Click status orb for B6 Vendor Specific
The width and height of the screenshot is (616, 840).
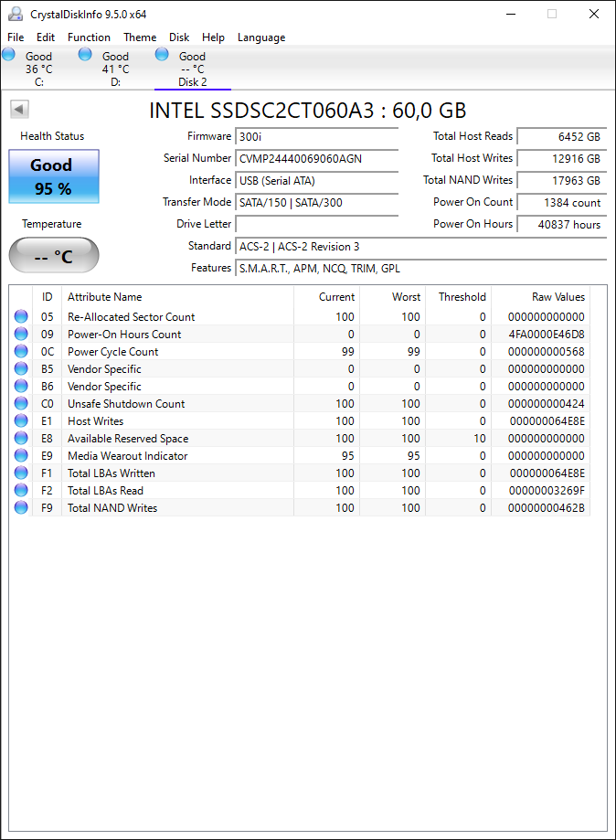pos(21,387)
